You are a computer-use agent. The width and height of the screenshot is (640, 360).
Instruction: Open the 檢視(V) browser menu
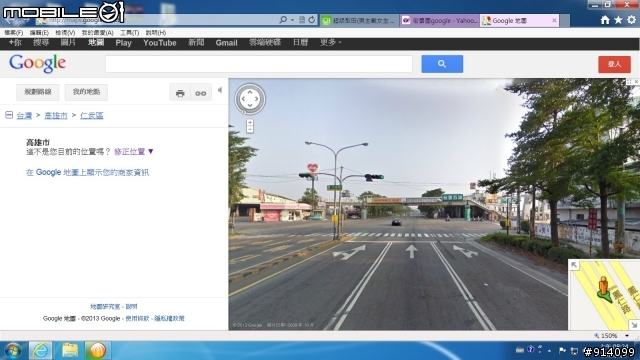tap(65, 33)
